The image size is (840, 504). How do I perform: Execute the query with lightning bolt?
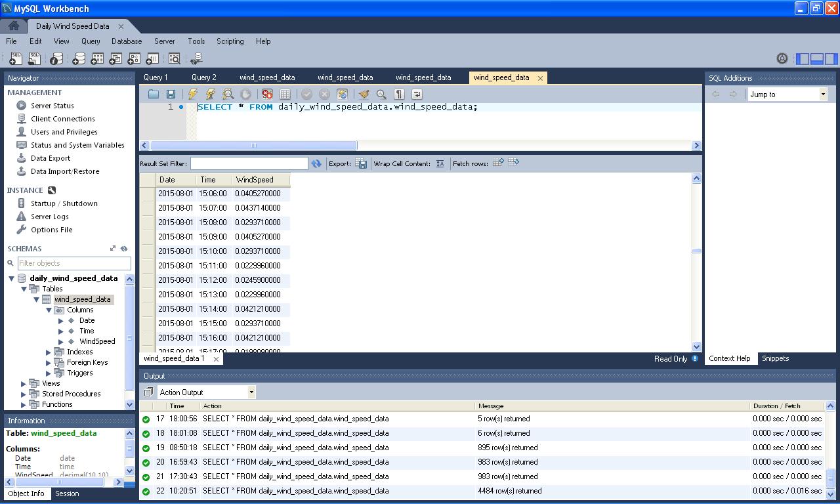coord(192,94)
